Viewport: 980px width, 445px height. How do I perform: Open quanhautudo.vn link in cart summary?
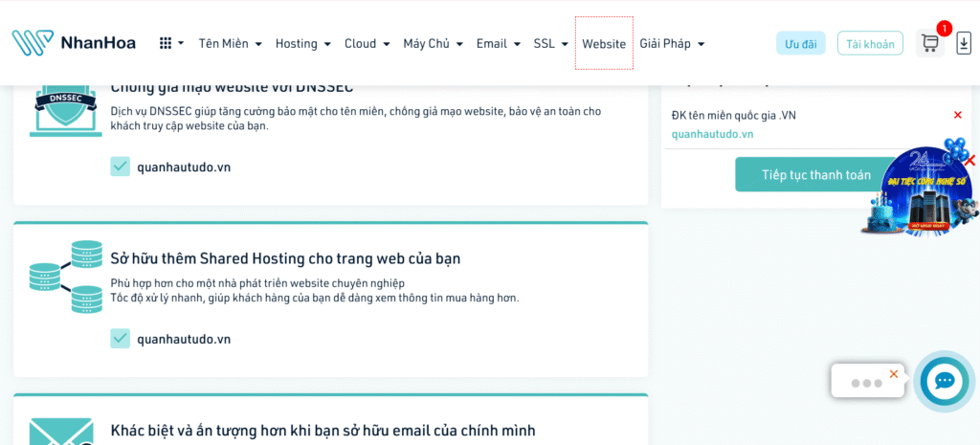712,134
